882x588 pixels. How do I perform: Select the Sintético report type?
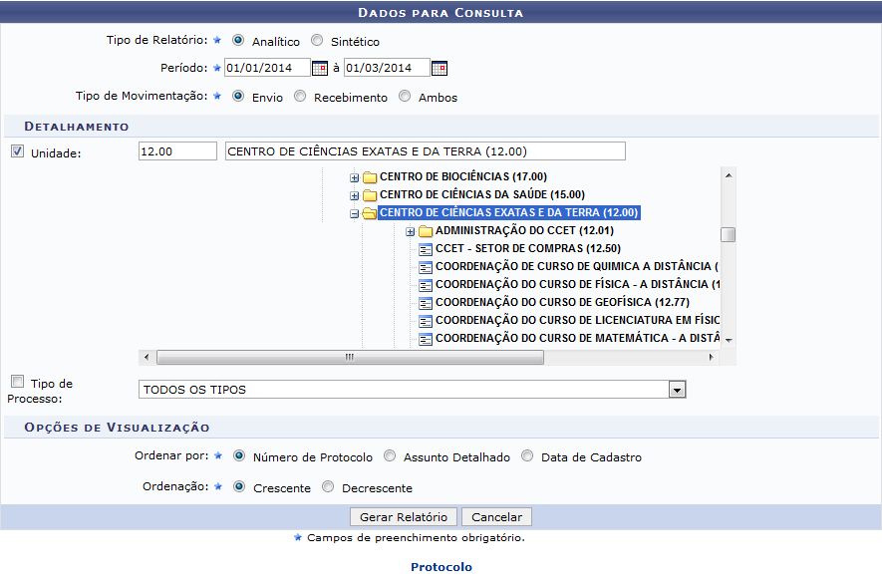[317, 41]
